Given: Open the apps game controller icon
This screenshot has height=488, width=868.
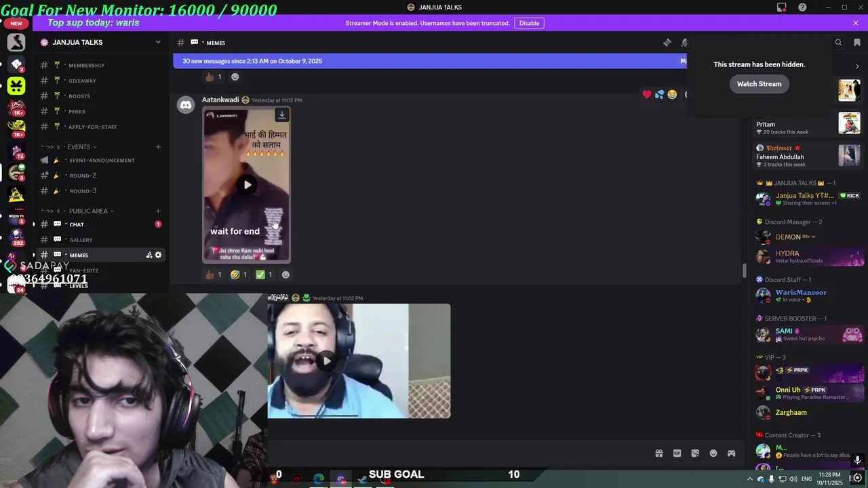Looking at the screenshot, I should click(x=732, y=453).
